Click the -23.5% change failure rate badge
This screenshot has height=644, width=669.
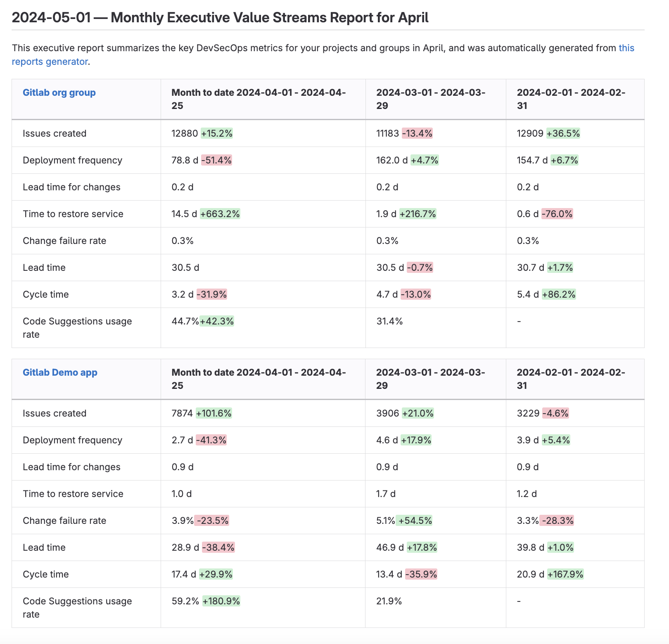point(212,521)
